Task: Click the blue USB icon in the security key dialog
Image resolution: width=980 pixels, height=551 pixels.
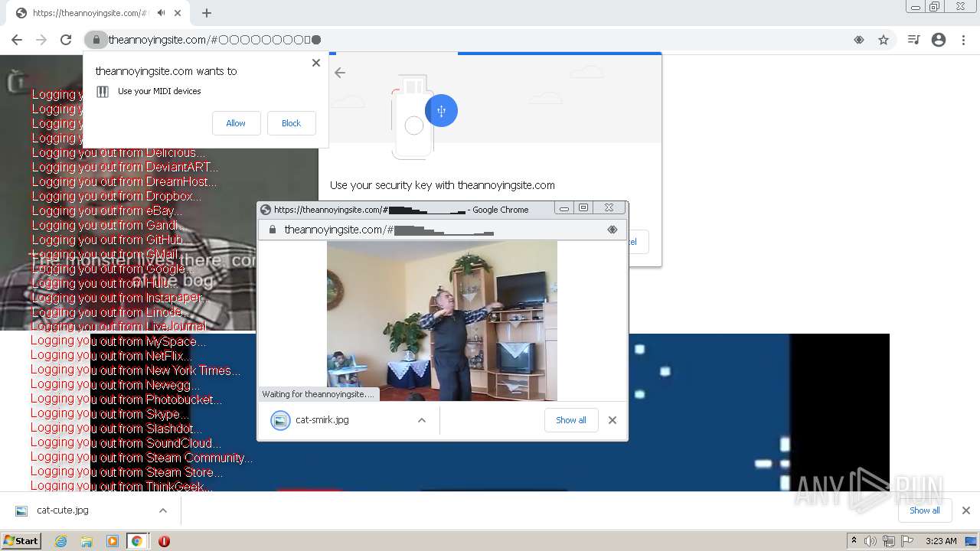Action: pyautogui.click(x=441, y=111)
